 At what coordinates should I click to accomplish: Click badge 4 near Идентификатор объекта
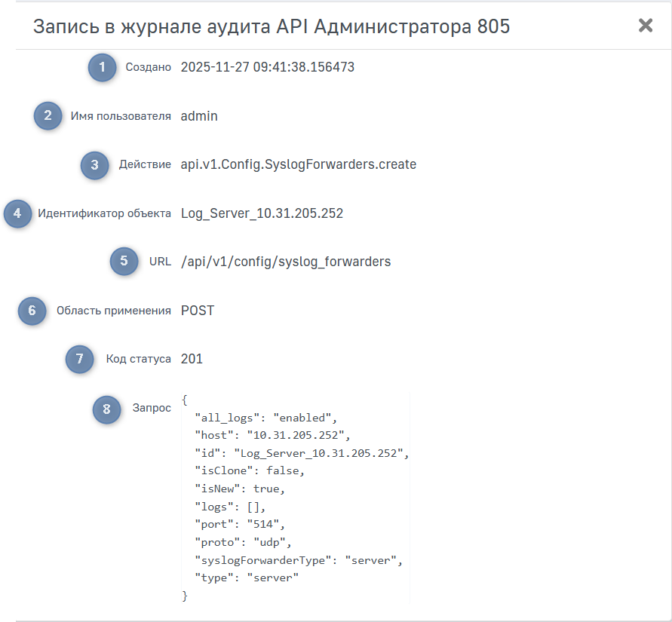pyautogui.click(x=17, y=213)
